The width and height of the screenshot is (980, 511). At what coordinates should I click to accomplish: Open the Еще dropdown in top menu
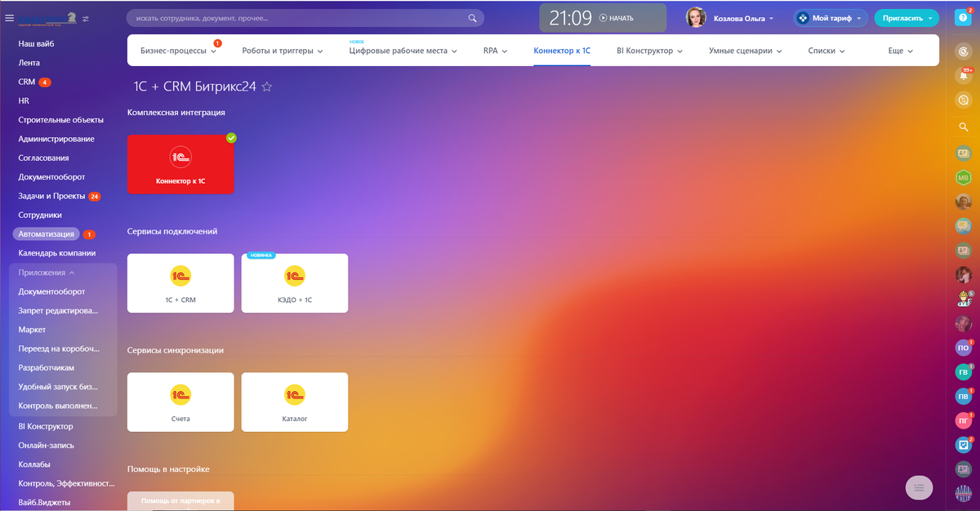(901, 51)
